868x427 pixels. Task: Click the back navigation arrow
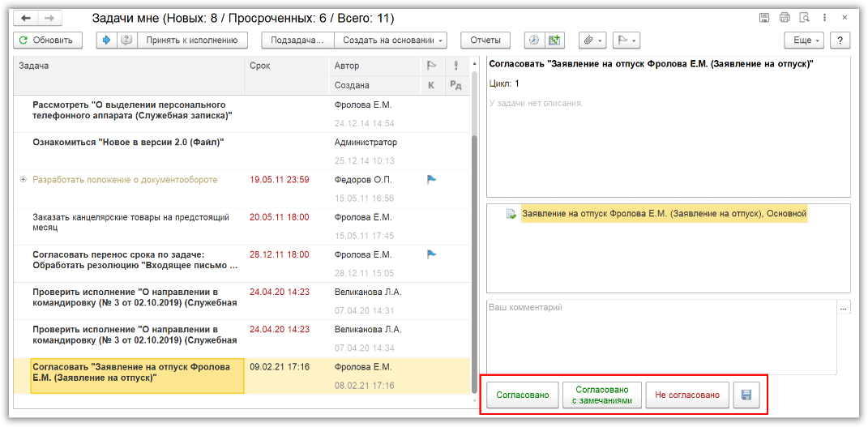click(x=26, y=18)
